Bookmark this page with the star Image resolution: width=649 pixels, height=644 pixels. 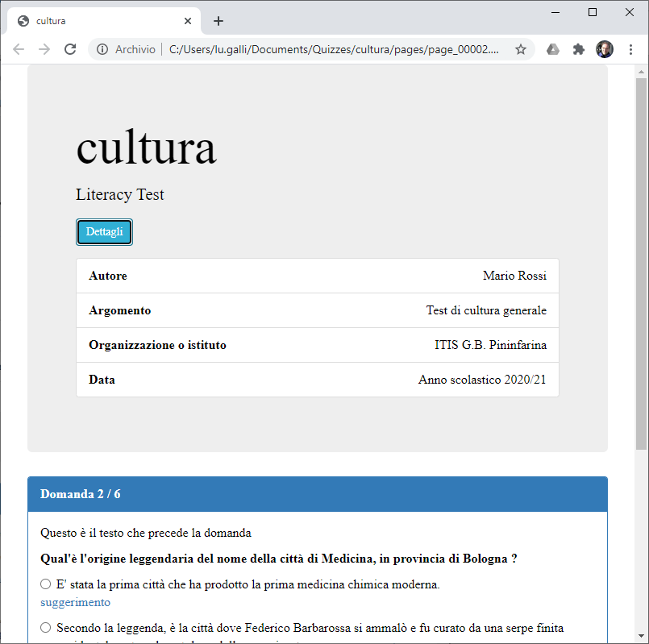(x=520, y=50)
